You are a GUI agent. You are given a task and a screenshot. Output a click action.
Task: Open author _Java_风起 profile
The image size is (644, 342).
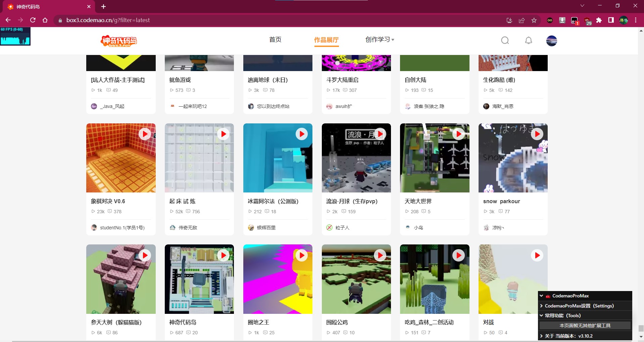108,106
